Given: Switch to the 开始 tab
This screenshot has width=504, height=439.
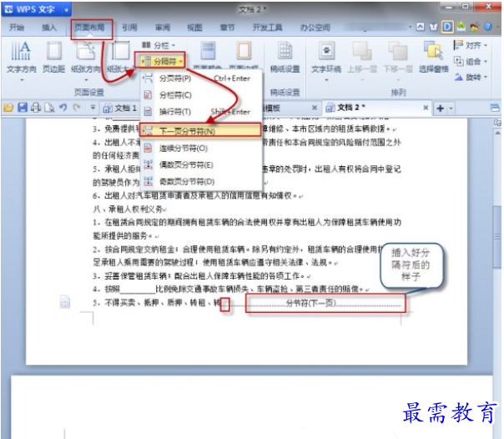Looking at the screenshot, I should tap(17, 28).
